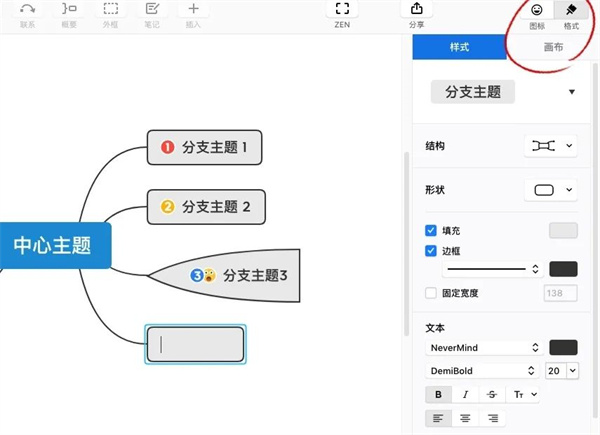600x435 pixels.
Task: Open the 笔记 notes tool
Action: tap(152, 9)
